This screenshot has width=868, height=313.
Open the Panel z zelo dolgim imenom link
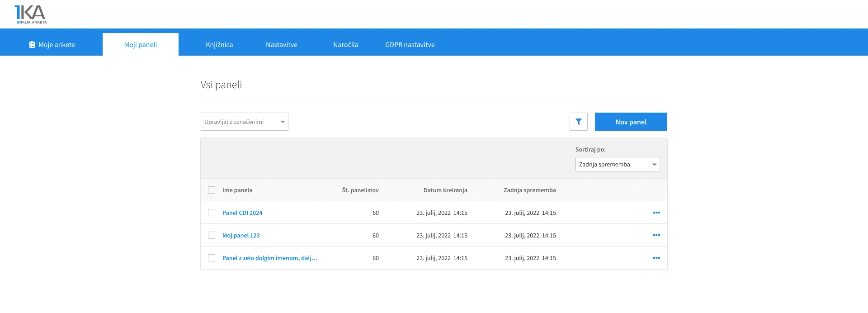pyautogui.click(x=270, y=258)
